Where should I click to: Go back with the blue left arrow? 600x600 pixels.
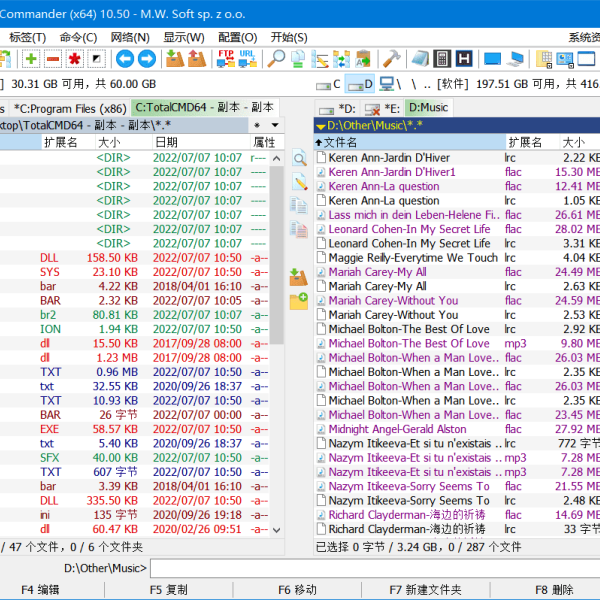(125, 59)
